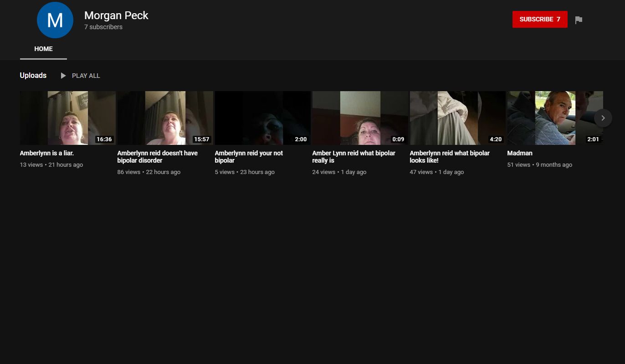625x364 pixels.
Task: Click the 15:57 duration badge
Action: coord(202,139)
